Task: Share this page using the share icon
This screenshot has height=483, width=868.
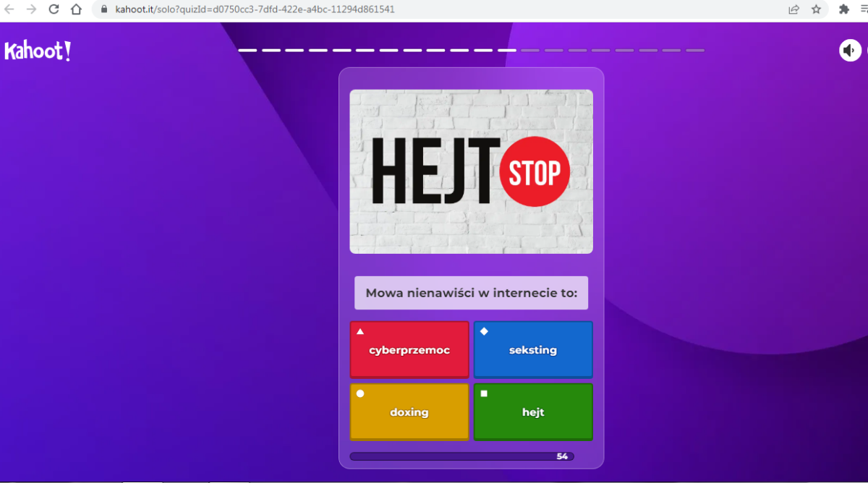Action: pyautogui.click(x=793, y=9)
